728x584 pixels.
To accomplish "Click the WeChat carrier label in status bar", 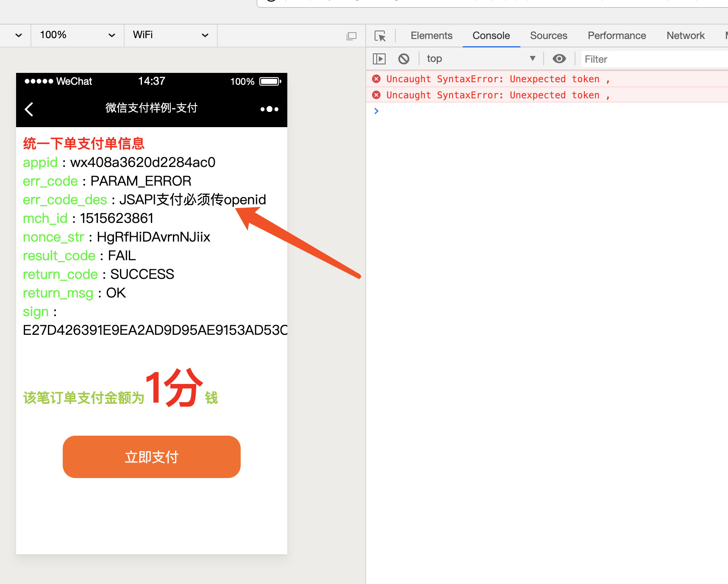I will 74,81.
